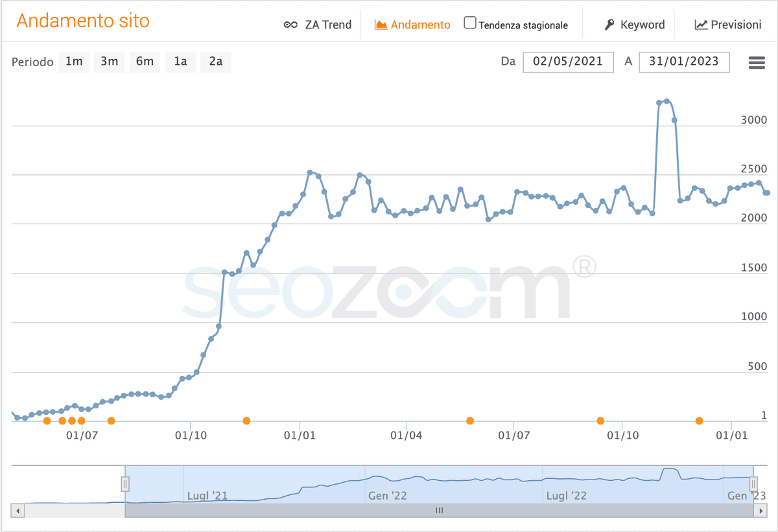Click the Keyword key icon
Image resolution: width=778 pixels, height=532 pixels.
coord(609,25)
